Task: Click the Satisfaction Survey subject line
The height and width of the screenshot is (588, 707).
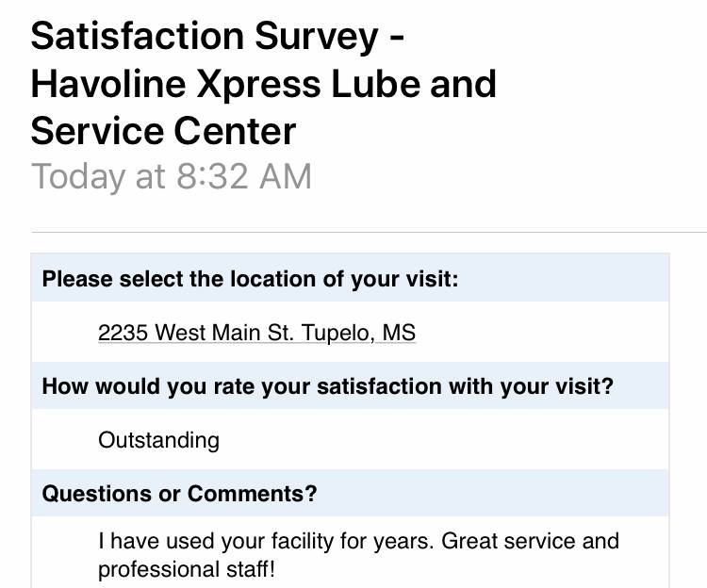Action: 219,36
